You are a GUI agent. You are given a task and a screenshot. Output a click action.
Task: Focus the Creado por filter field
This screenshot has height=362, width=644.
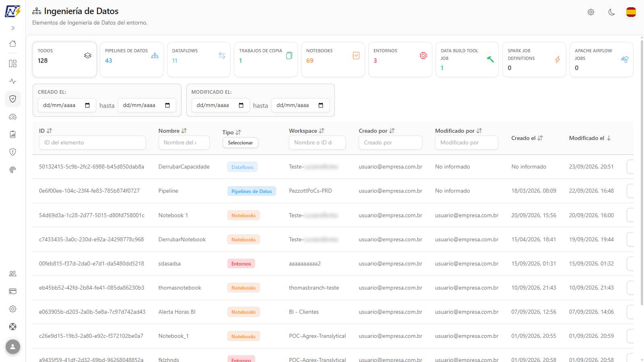tap(390, 143)
